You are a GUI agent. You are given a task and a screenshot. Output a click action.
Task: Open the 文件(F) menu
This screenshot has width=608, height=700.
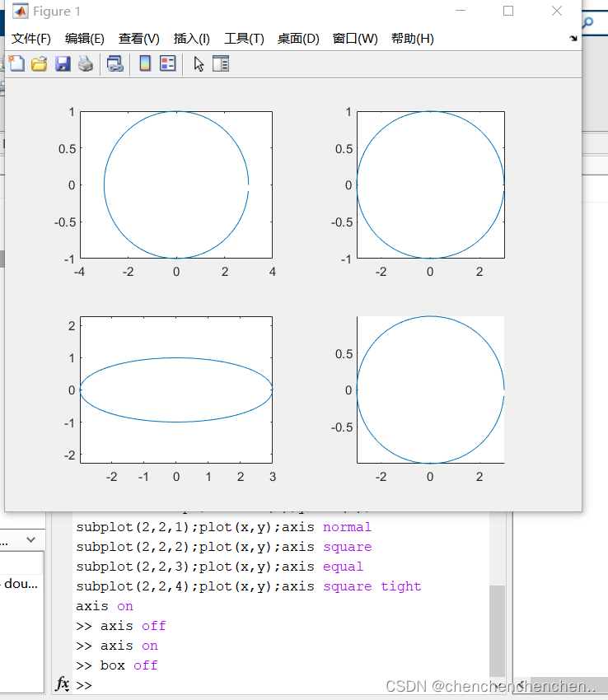pos(30,39)
